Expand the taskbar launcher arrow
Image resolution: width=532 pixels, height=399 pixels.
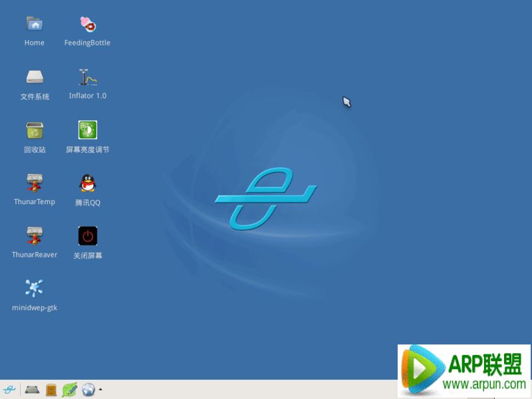[100, 390]
